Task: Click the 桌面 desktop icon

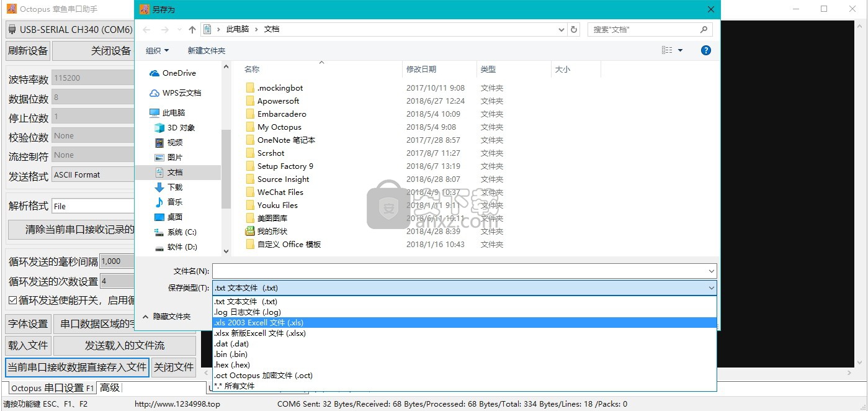Action: tap(159, 217)
